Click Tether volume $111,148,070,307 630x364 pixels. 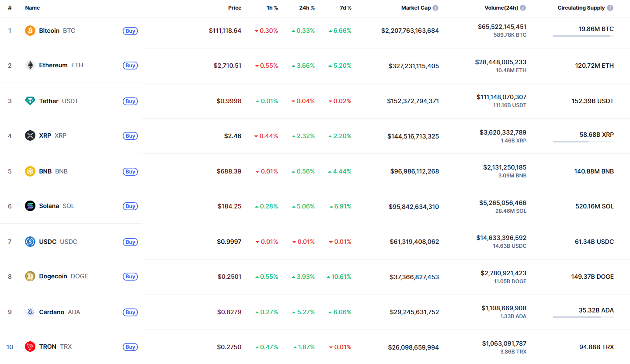501,97
